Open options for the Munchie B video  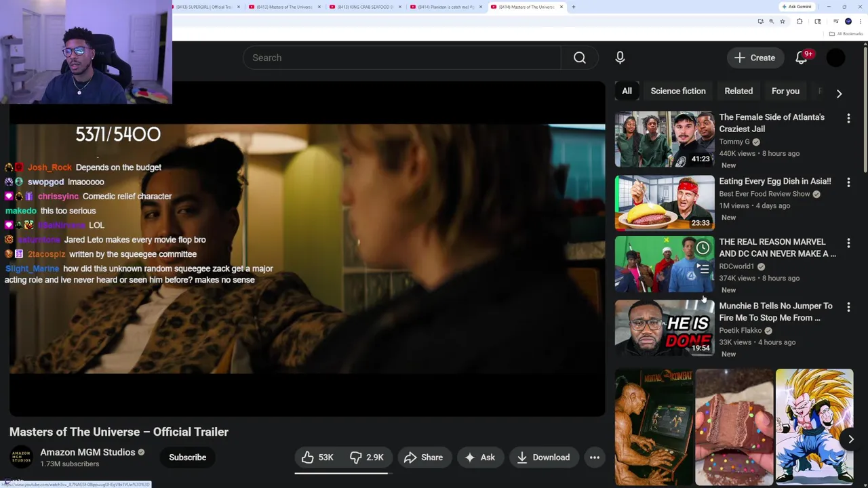848,307
